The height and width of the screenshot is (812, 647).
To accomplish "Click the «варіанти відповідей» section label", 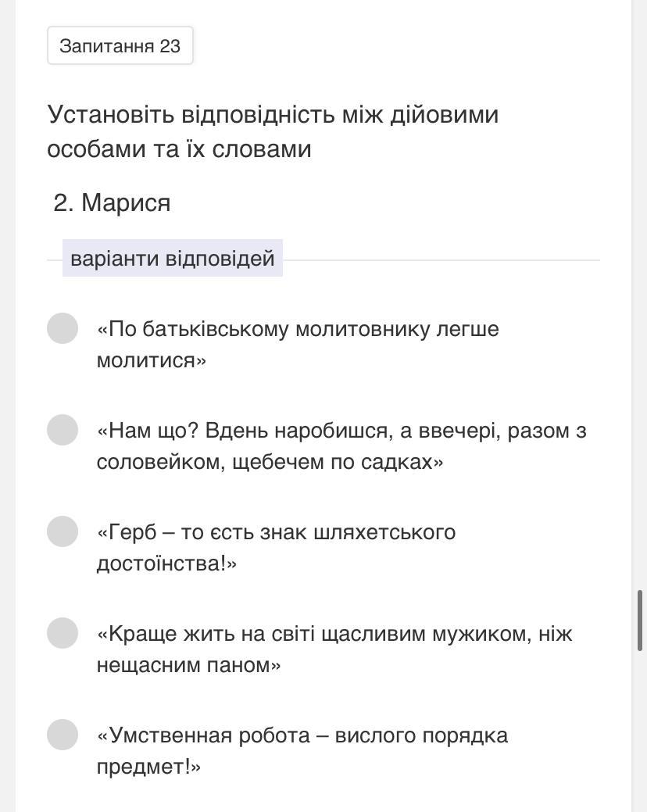I will tap(173, 258).
